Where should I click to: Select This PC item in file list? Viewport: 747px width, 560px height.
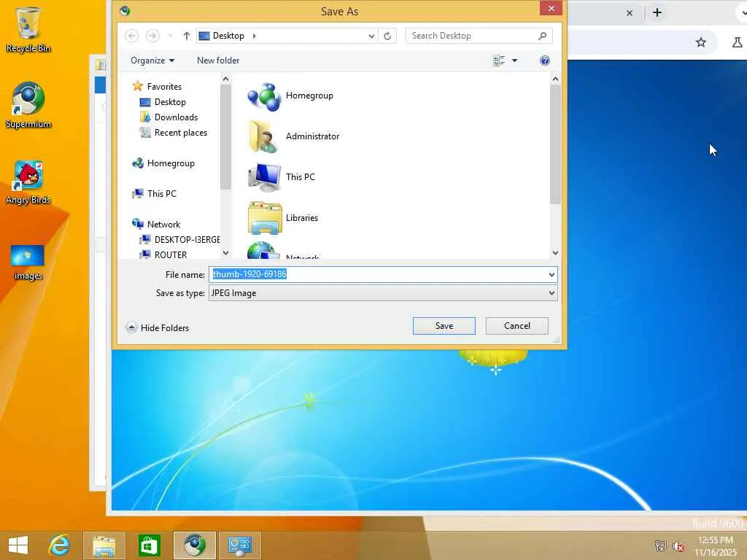281,177
